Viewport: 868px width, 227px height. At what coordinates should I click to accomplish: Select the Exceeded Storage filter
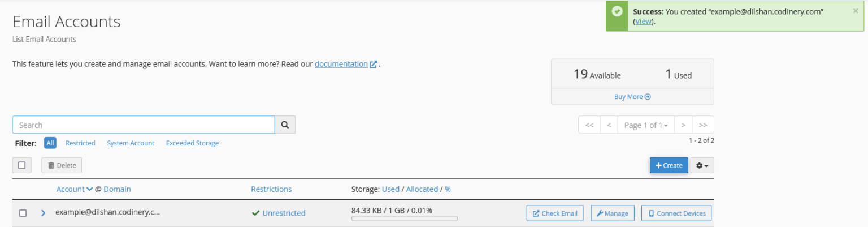tap(192, 143)
